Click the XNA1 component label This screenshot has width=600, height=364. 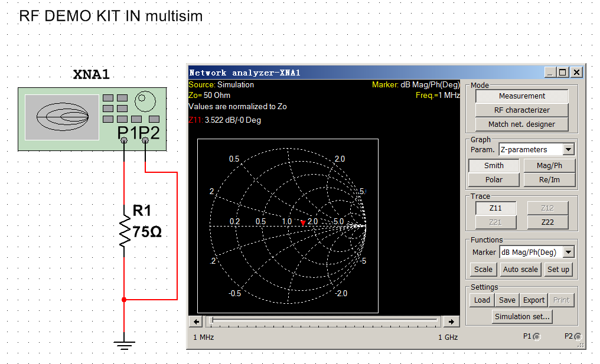click(91, 74)
